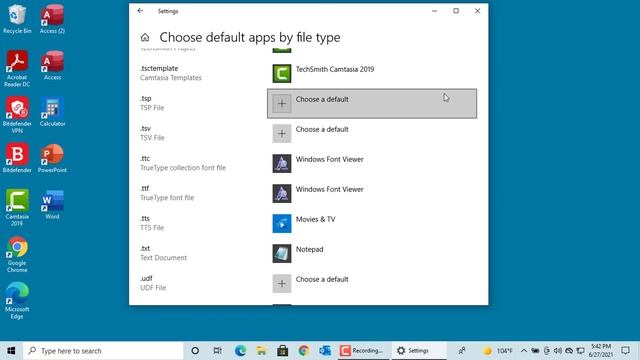Open Acrobat Reader DC desktop shortcut

(17, 69)
